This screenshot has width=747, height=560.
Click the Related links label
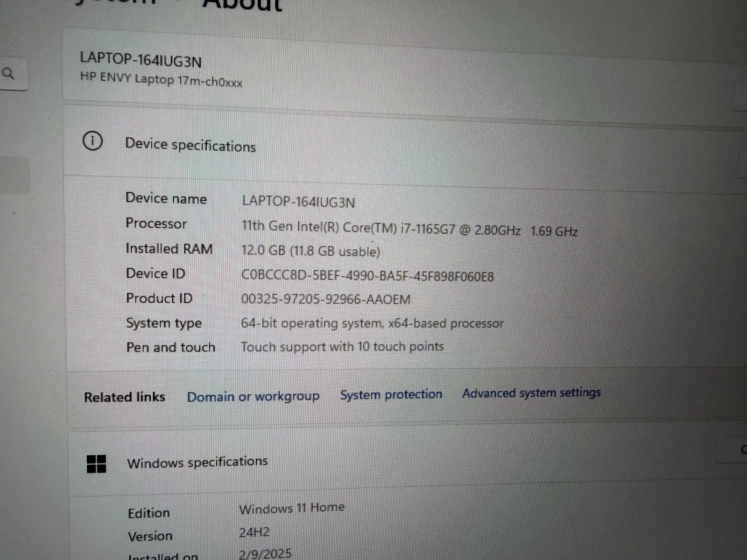tap(125, 397)
